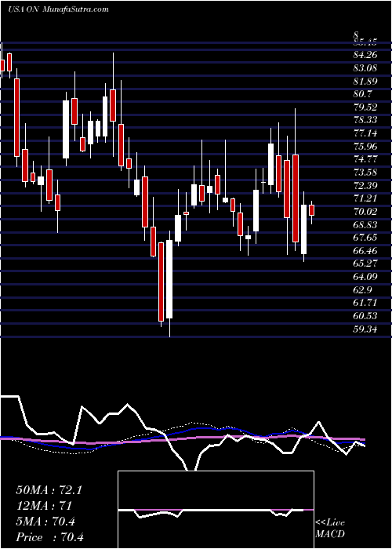Click the 59.34 price axis label
Viewport: 392px width, 549px height.
[x=365, y=329]
